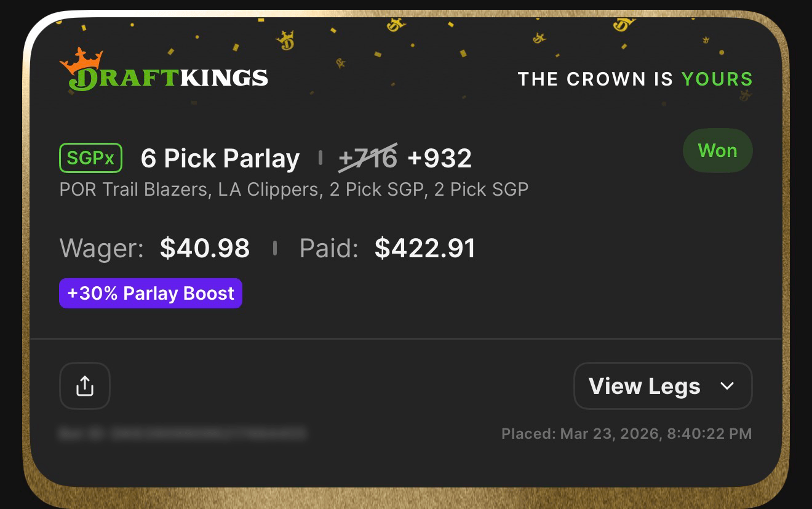The height and width of the screenshot is (509, 812).
Task: Click the Paid amount $422.91
Action: [424, 248]
